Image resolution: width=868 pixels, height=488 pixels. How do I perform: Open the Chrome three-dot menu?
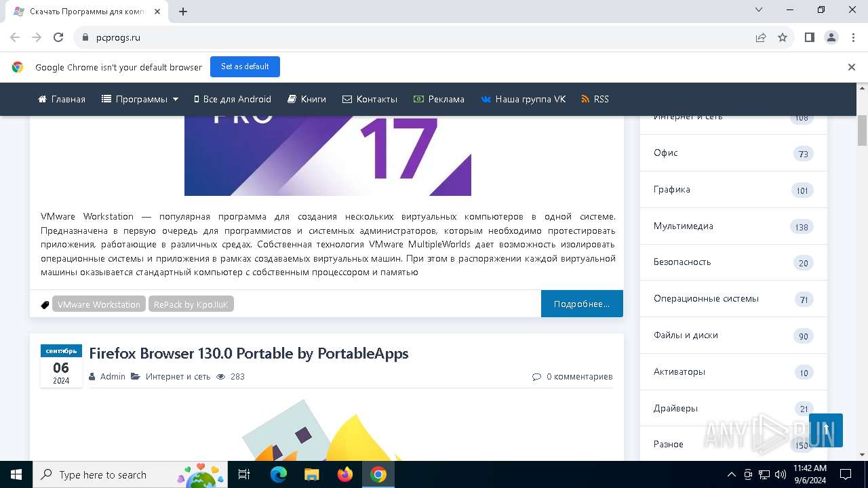[x=853, y=38]
